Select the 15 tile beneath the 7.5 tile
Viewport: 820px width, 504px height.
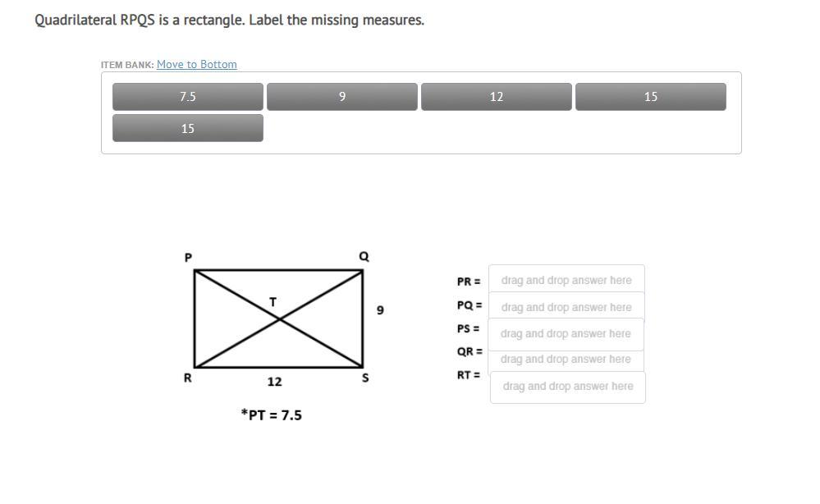(x=188, y=128)
